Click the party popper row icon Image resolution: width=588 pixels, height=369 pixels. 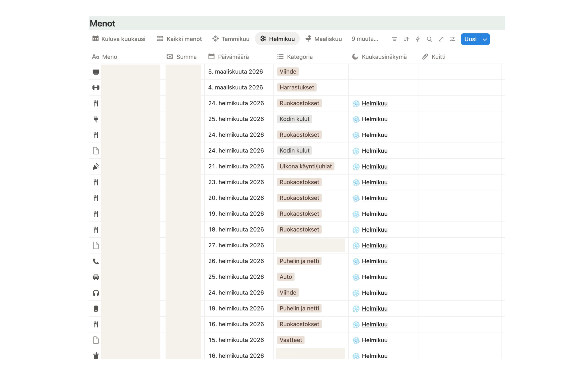[96, 166]
